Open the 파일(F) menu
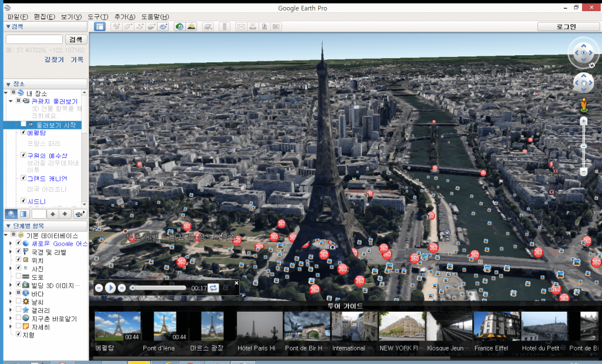This screenshot has height=364, width=602. [x=18, y=16]
